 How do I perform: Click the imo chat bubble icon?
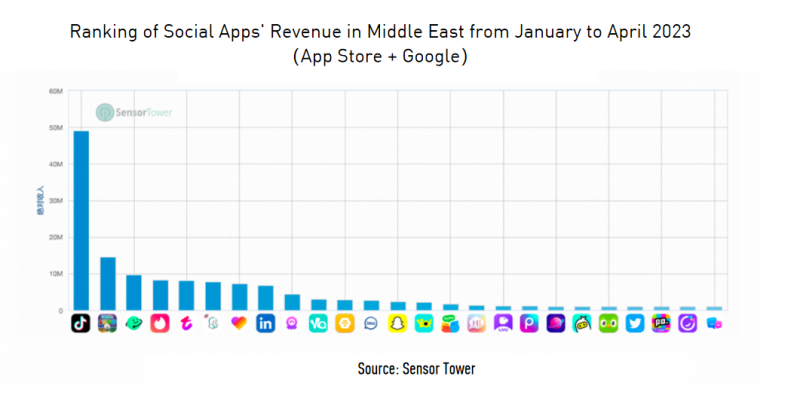[x=371, y=323]
